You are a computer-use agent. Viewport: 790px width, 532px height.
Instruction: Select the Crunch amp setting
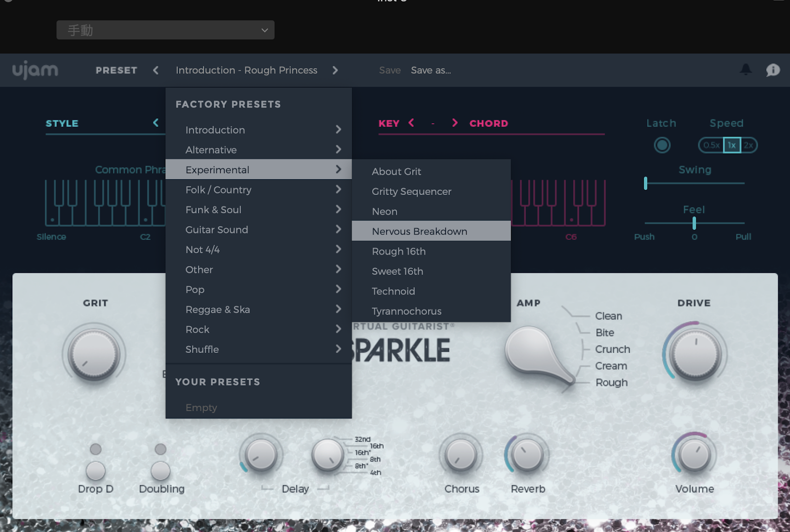(x=612, y=349)
